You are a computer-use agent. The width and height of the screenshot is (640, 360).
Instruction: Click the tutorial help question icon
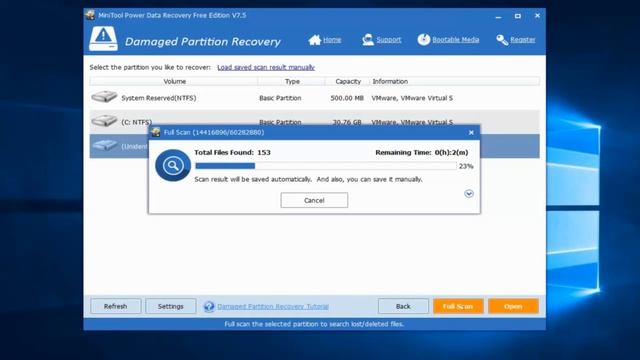click(209, 306)
